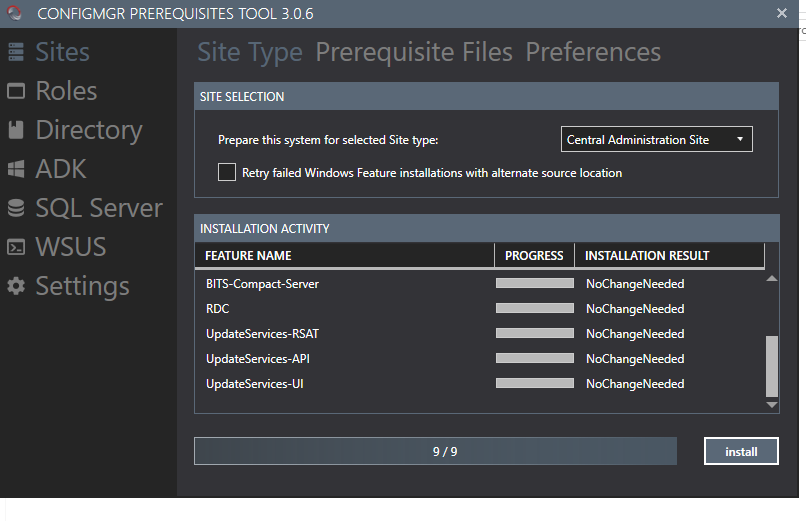
Task: Click the 9 / 9 overall progress bar
Action: (435, 452)
